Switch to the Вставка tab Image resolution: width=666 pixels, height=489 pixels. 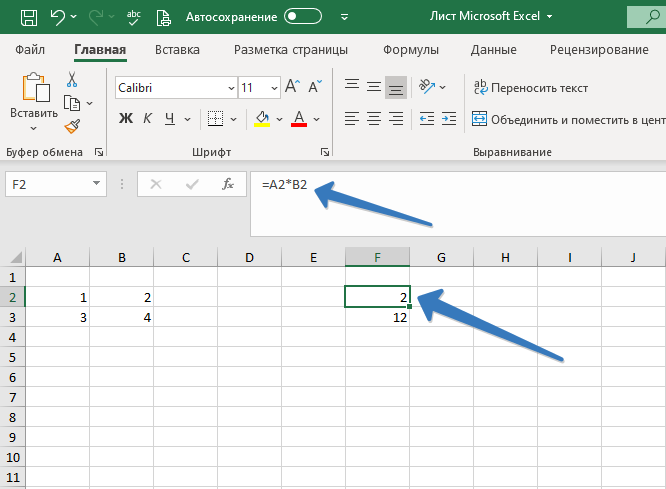[177, 50]
